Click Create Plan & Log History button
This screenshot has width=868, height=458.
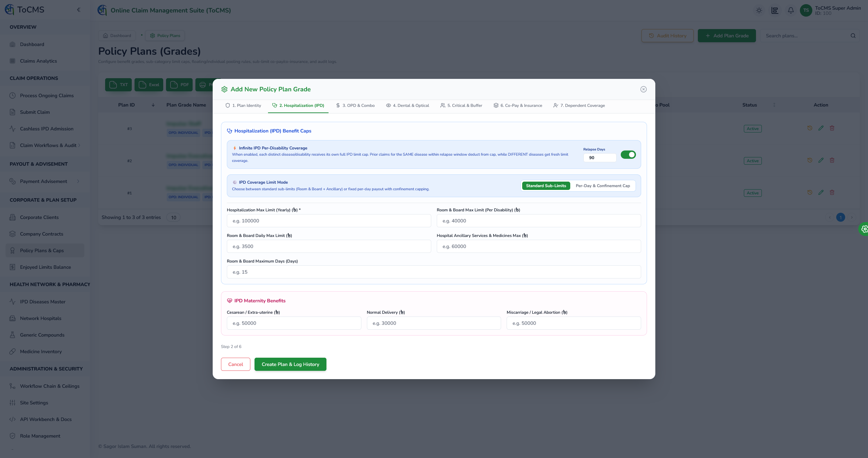290,364
